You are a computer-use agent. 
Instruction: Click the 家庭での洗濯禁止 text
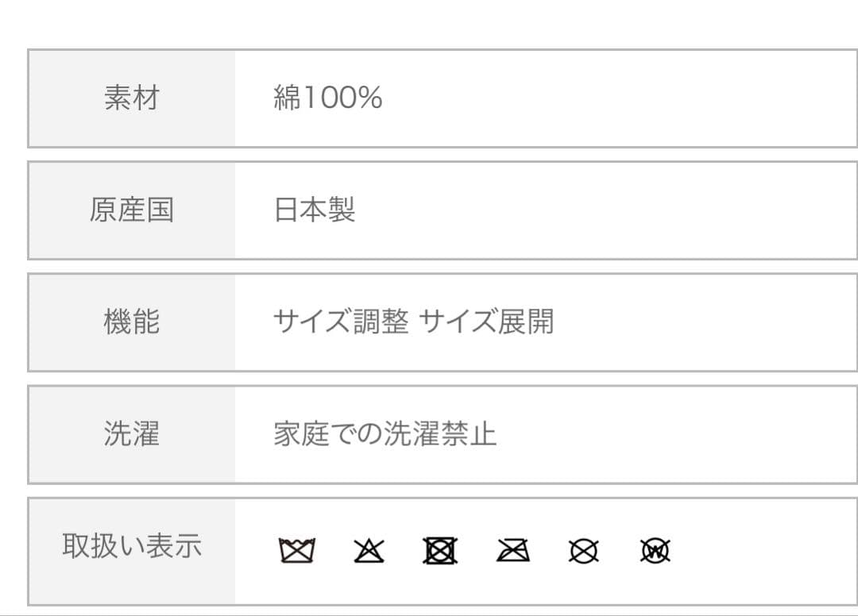point(385,434)
